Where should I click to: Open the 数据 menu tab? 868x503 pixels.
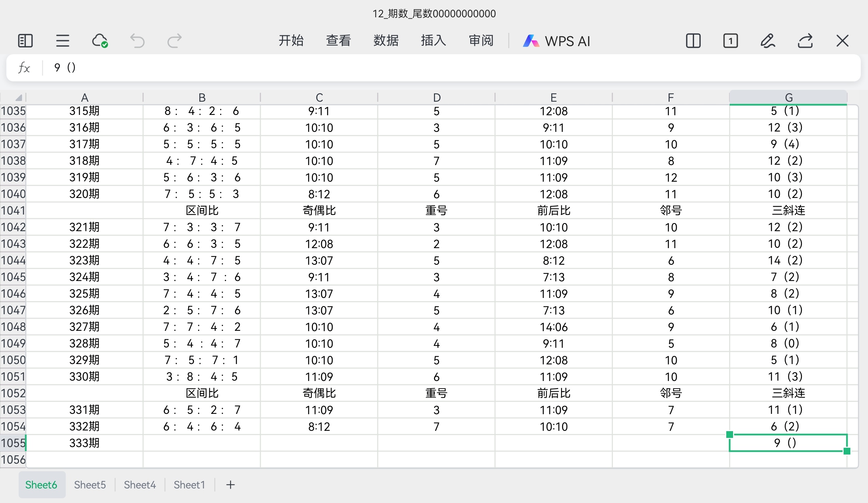coord(386,41)
